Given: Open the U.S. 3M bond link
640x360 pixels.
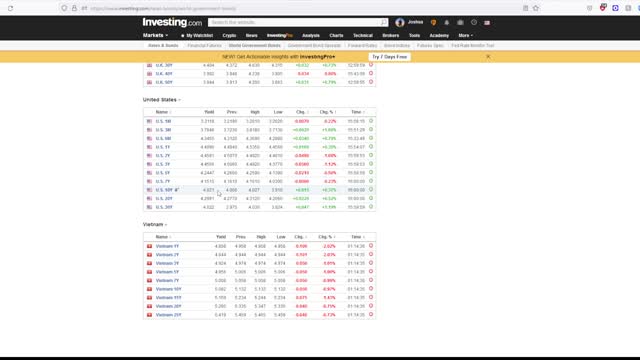Looking at the screenshot, I should click(x=163, y=130).
